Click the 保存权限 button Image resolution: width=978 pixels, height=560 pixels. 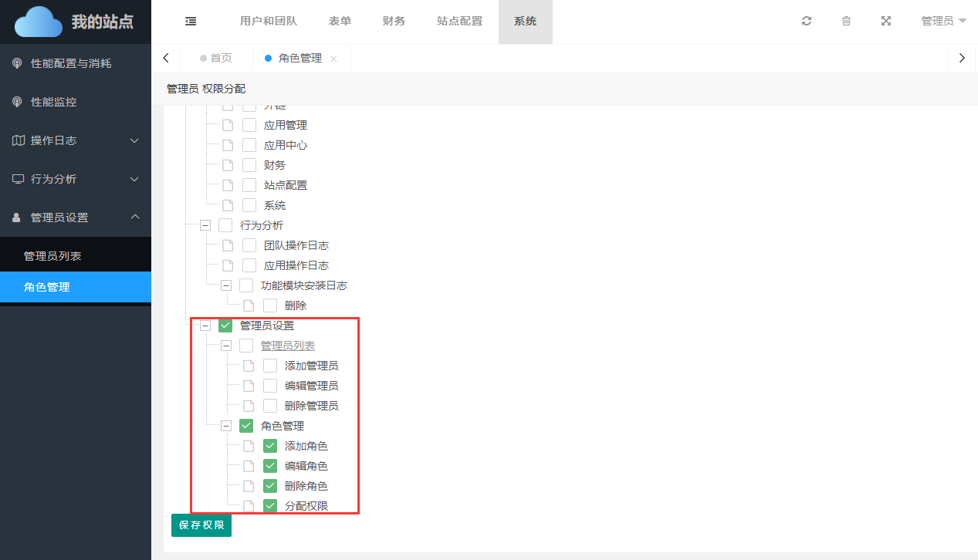[x=201, y=525]
